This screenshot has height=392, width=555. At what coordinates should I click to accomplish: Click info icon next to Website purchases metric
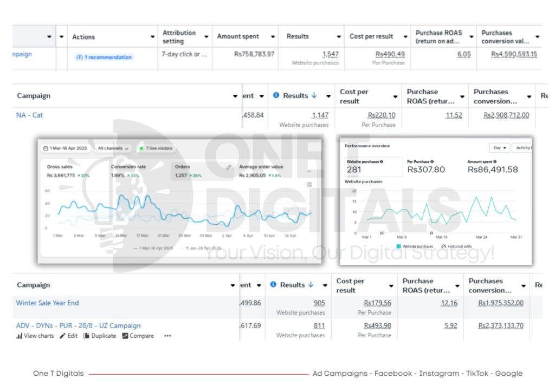pyautogui.click(x=381, y=161)
